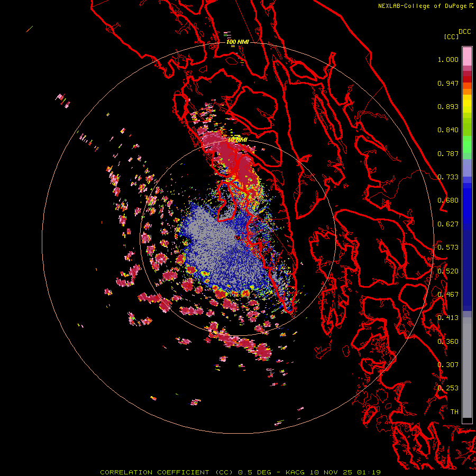Click the 100 NMI range ring label
476x476 pixels.
tap(237, 42)
